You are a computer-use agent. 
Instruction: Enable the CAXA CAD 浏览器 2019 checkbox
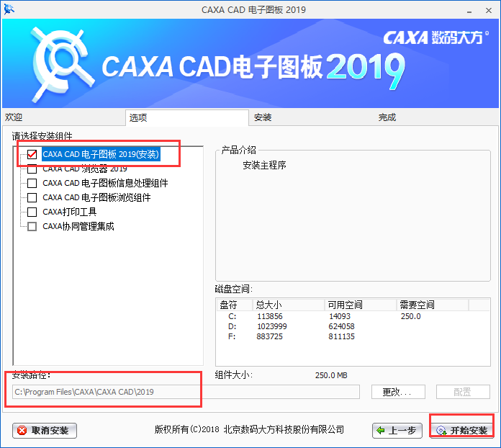32,169
